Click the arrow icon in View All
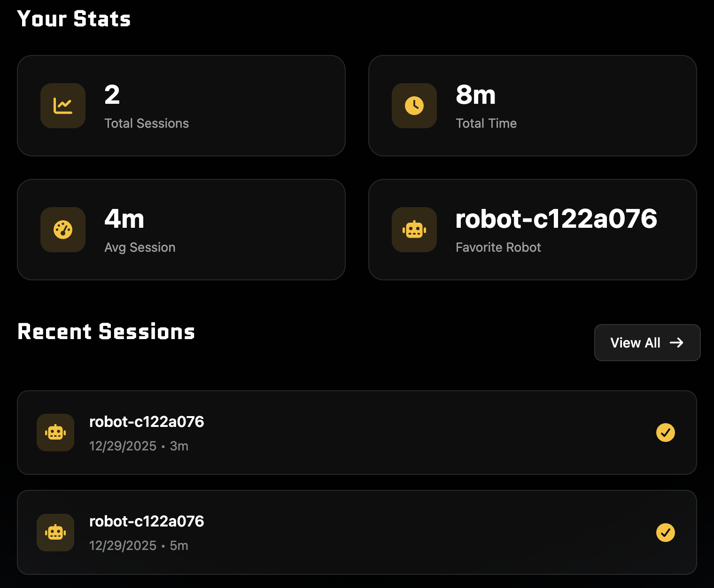 (x=676, y=343)
